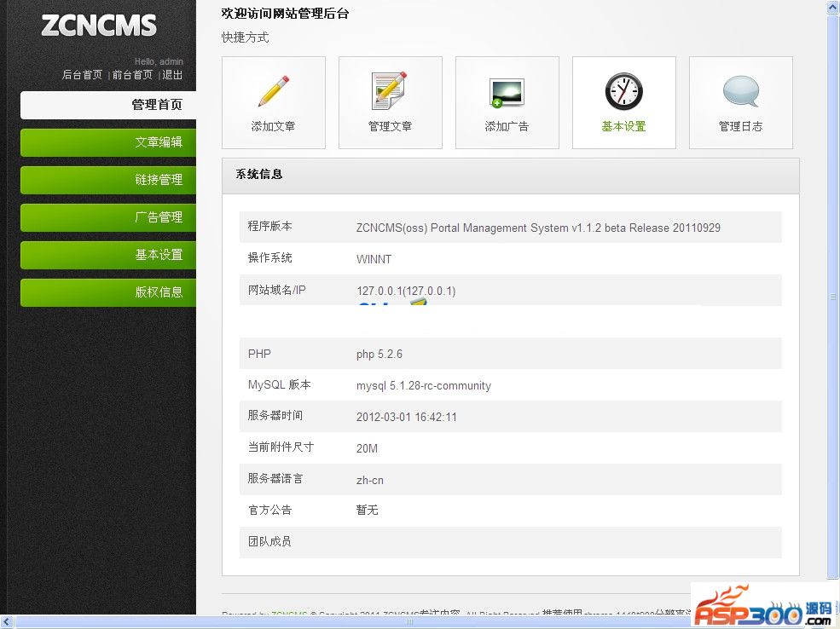
Task: Go to 前台首页 link
Action: pyautogui.click(x=132, y=75)
